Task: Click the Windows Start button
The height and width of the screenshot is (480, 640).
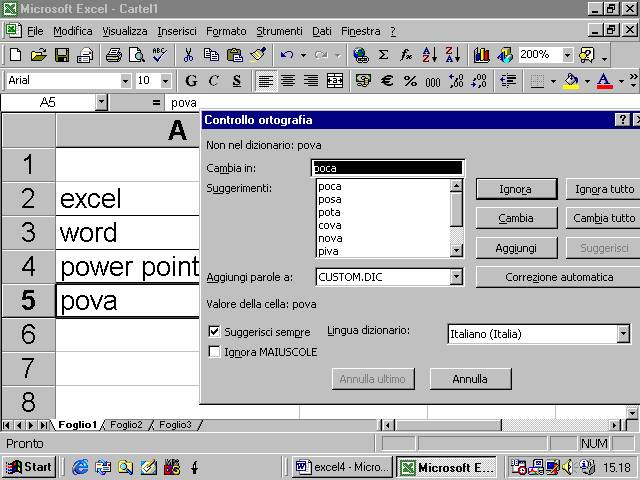Action: point(29,467)
